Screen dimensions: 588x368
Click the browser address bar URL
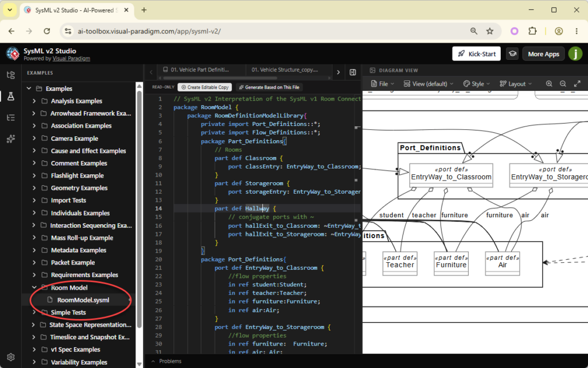pyautogui.click(x=149, y=31)
